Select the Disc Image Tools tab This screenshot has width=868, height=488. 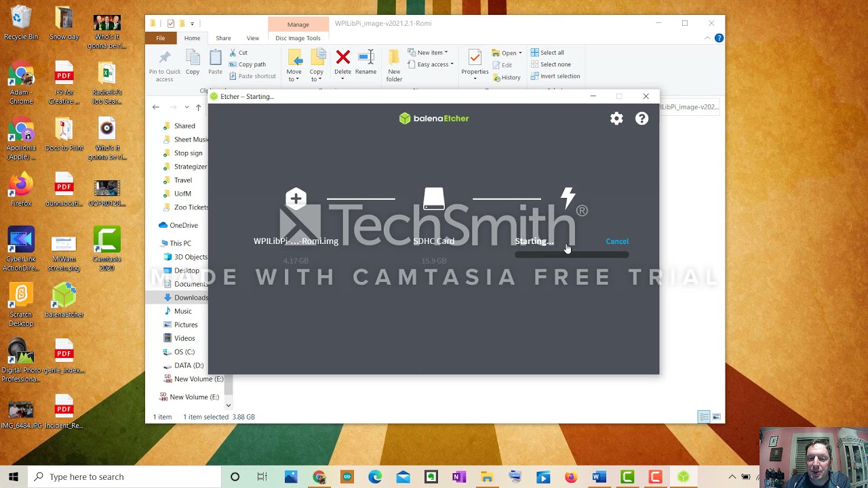pos(298,38)
